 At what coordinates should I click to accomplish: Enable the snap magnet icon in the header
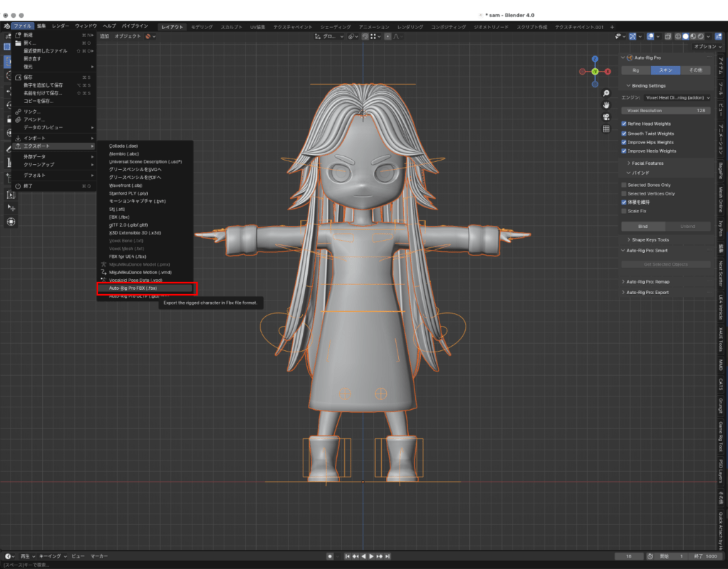(x=365, y=36)
